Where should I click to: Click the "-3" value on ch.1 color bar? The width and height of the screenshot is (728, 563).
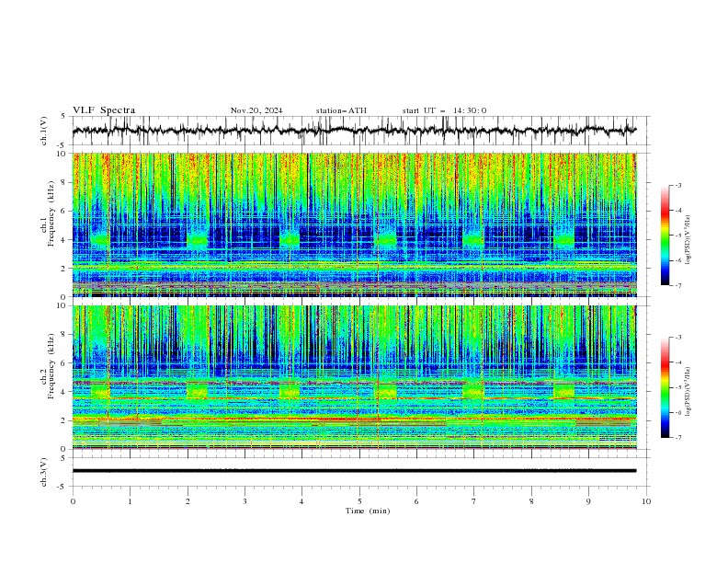(x=678, y=185)
